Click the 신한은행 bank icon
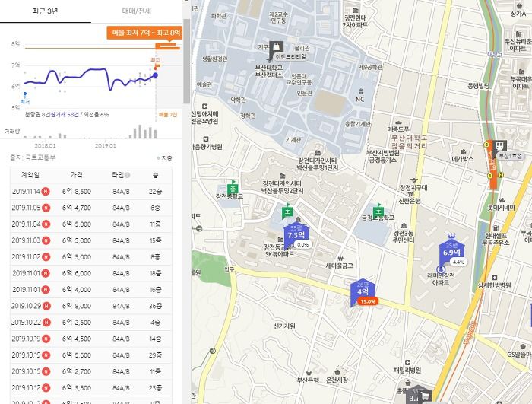The image size is (532, 404). [410, 194]
